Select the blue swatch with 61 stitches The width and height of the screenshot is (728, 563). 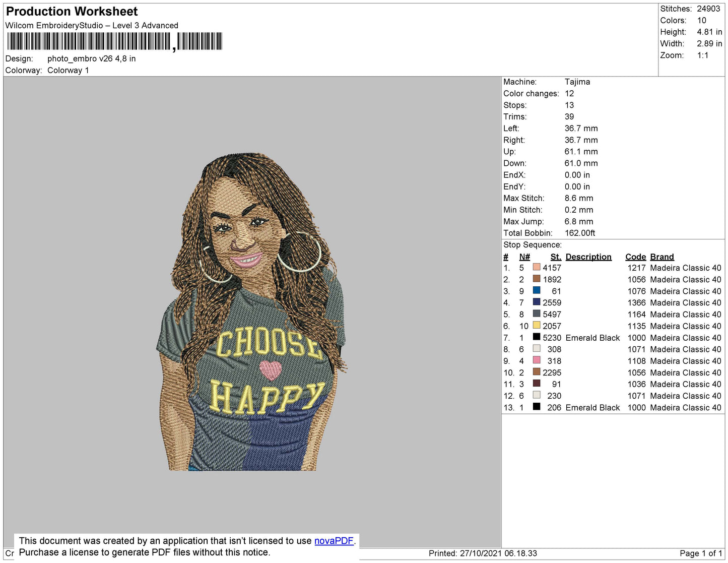tap(537, 290)
